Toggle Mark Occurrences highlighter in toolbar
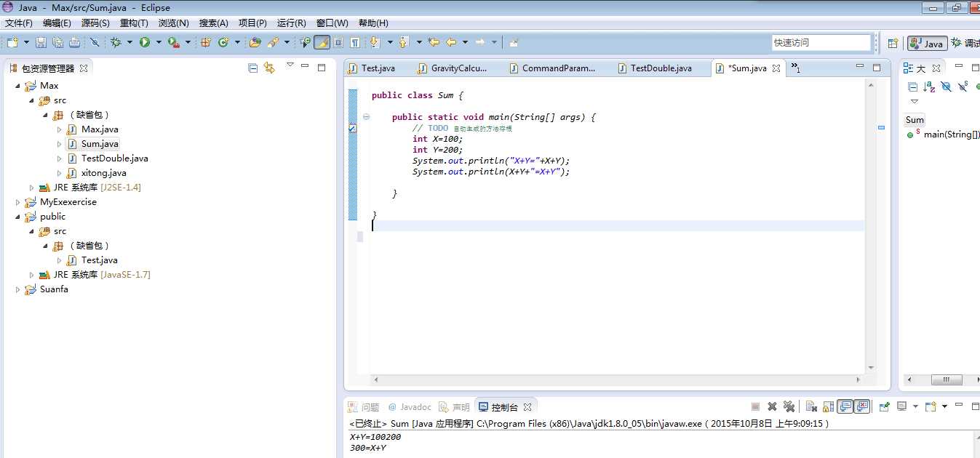Image resolution: width=980 pixels, height=458 pixels. pyautogui.click(x=321, y=43)
